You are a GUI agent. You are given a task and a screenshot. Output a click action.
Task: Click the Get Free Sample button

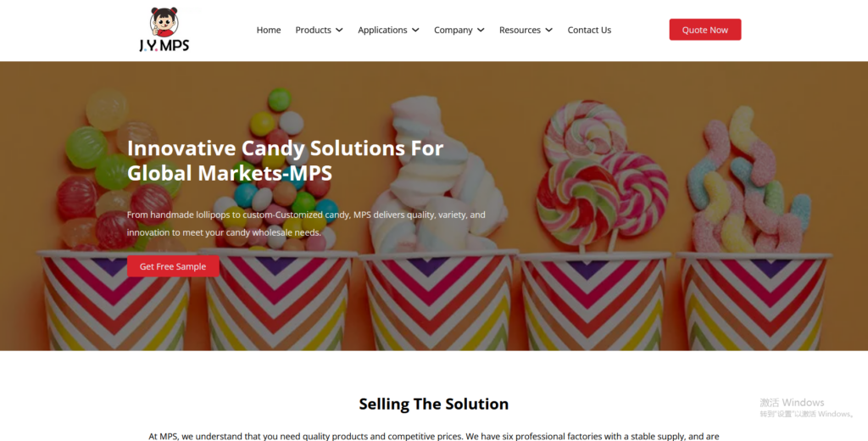pos(173,266)
